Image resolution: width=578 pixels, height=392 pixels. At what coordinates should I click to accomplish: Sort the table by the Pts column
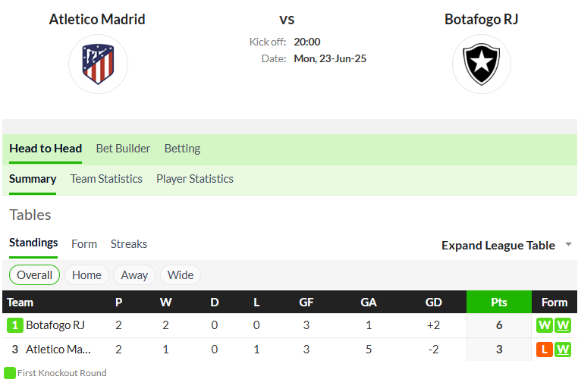click(499, 302)
